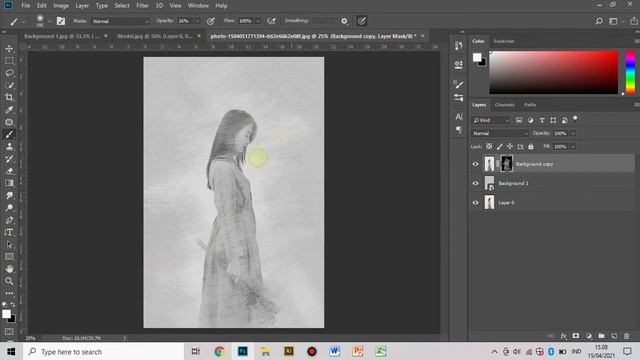Select the Zoom tool
640x360 pixels.
(9, 281)
